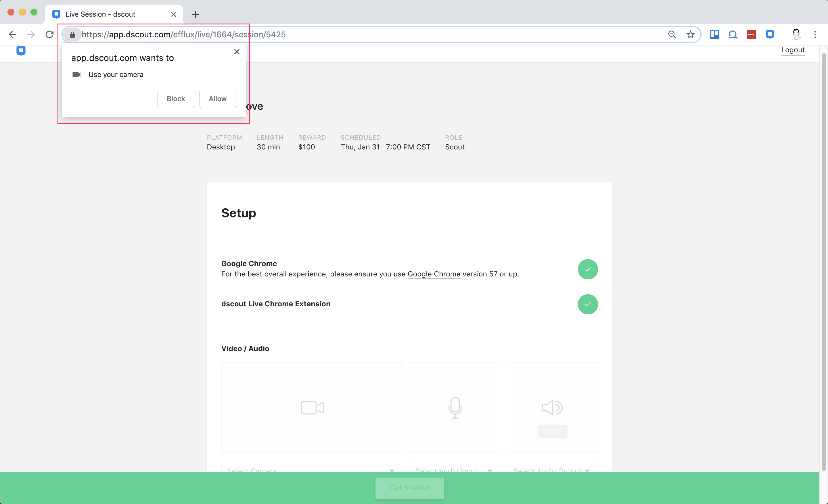
Task: Open a new browser tab
Action: click(195, 14)
